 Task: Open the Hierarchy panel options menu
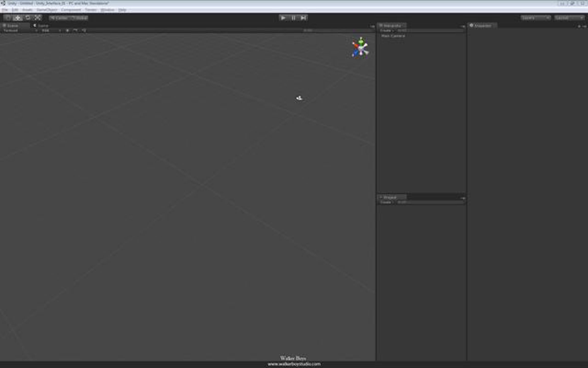pyautogui.click(x=463, y=26)
